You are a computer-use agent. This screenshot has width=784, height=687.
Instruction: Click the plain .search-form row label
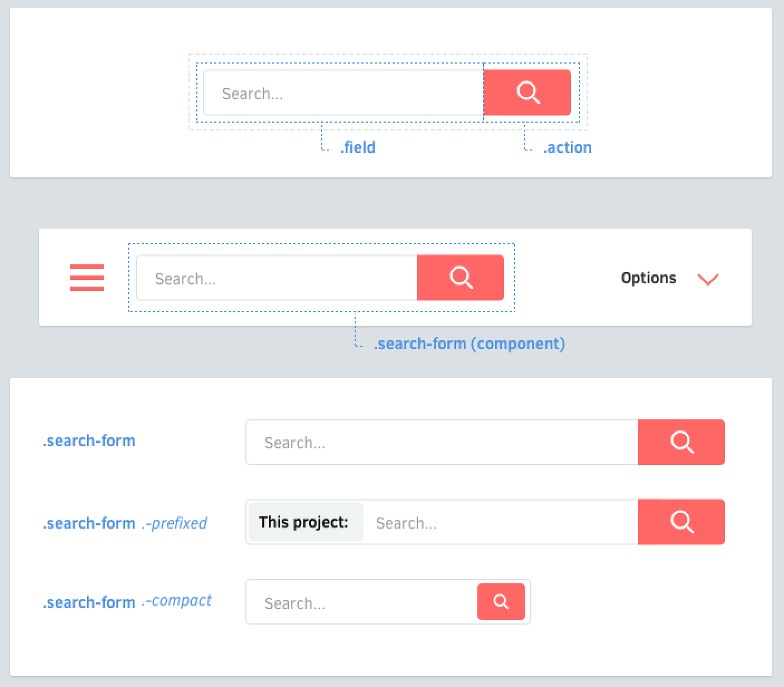click(89, 441)
